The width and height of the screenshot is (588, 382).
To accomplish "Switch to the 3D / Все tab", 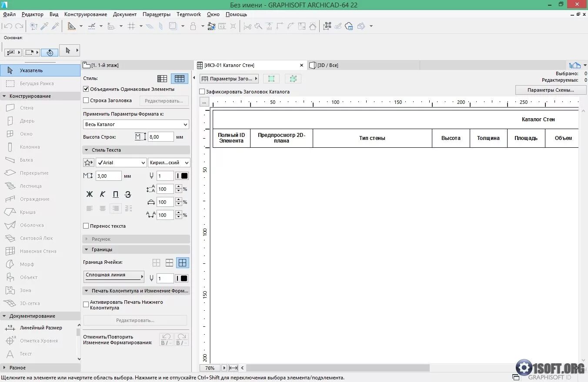I will click(x=363, y=65).
